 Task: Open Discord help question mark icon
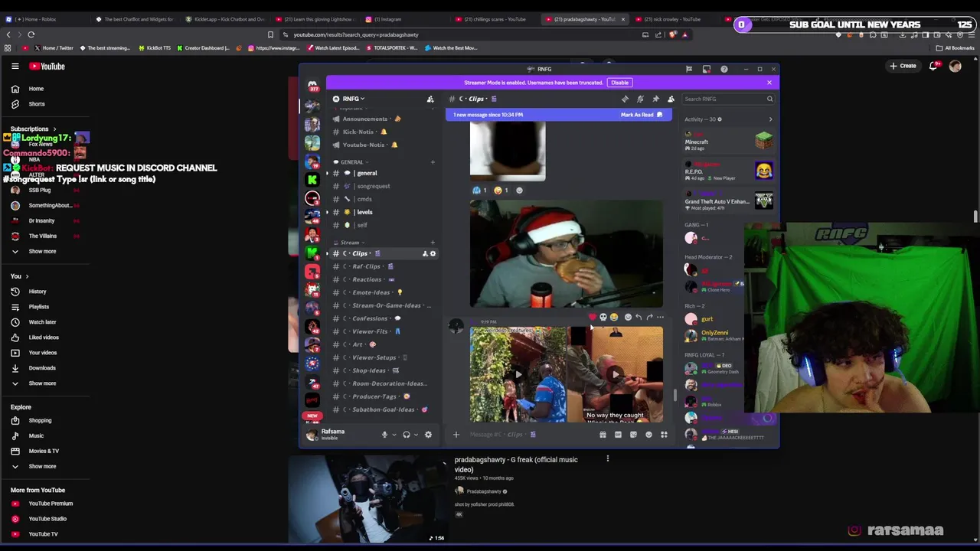point(724,69)
